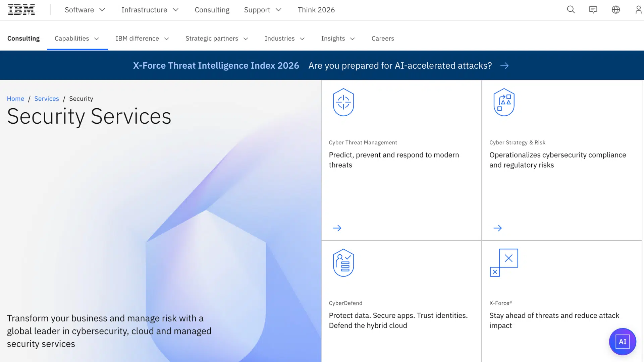
Task: Open 'Operationalizes cybersecurity compliance' card text
Action: (558, 160)
